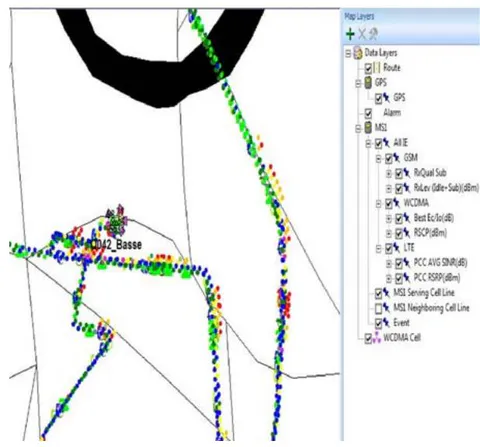The width and height of the screenshot is (480, 447).
Task: Disable the RxQual Sub checkbox
Action: coord(399,174)
